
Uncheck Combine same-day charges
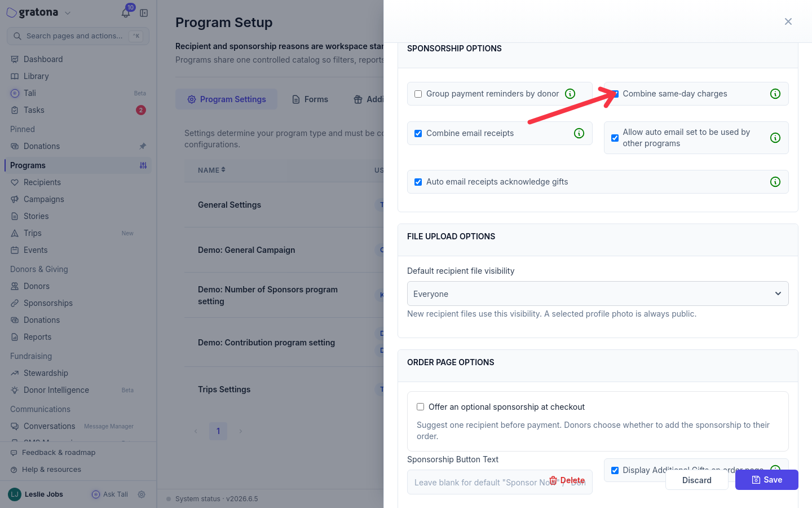(615, 94)
